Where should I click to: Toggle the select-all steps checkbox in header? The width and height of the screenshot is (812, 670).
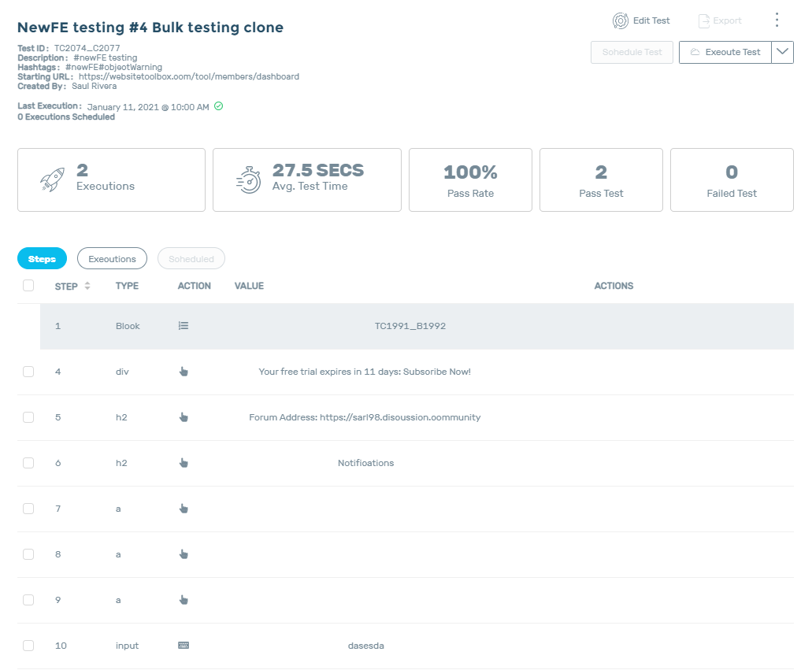coord(28,286)
